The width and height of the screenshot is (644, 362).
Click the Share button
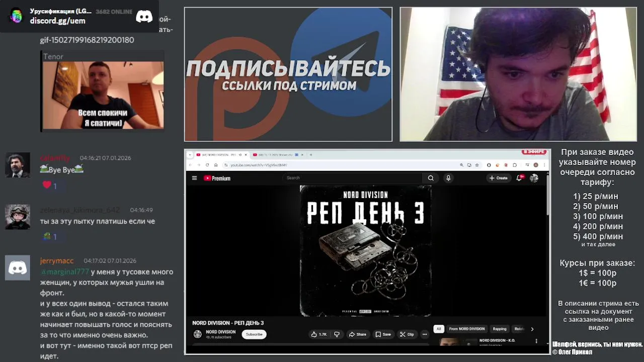click(x=358, y=334)
